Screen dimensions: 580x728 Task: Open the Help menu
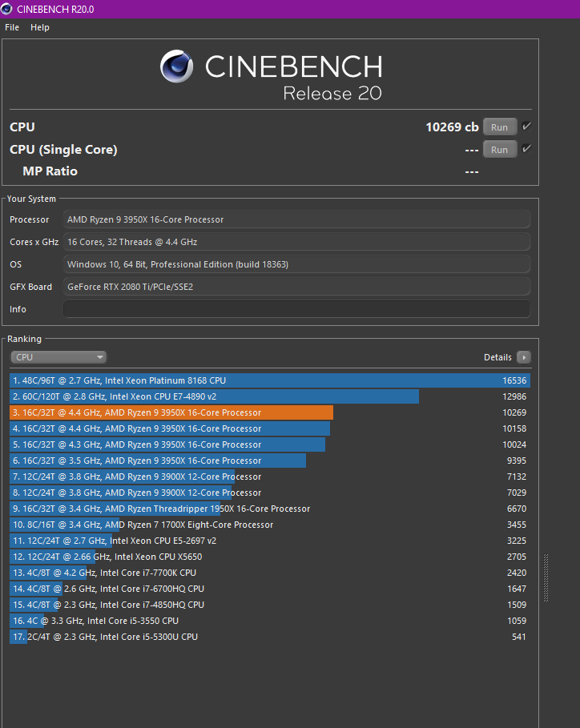tap(40, 27)
